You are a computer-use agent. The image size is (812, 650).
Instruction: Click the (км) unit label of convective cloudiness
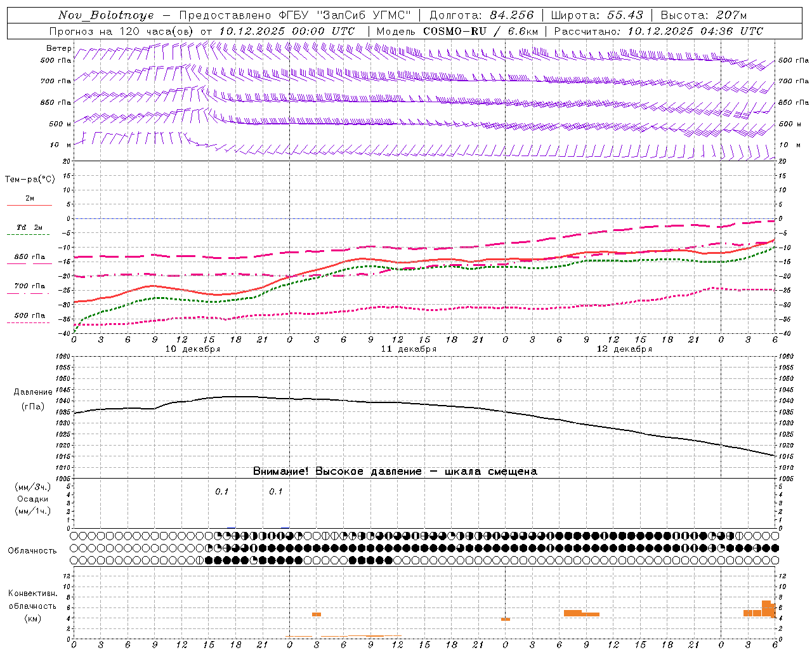click(x=33, y=618)
